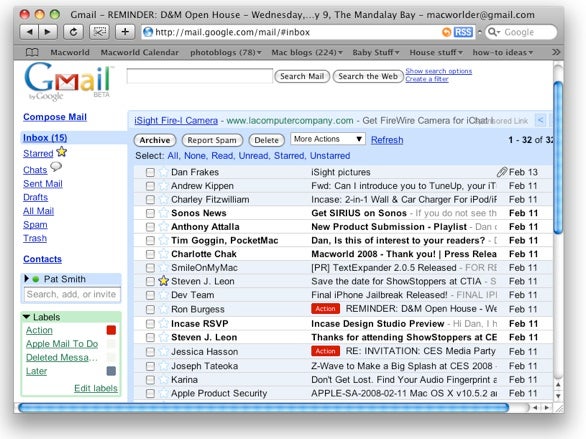Click the chat bubble beside Chats
Image resolution: width=586 pixels, height=439 pixels.
coord(56,167)
